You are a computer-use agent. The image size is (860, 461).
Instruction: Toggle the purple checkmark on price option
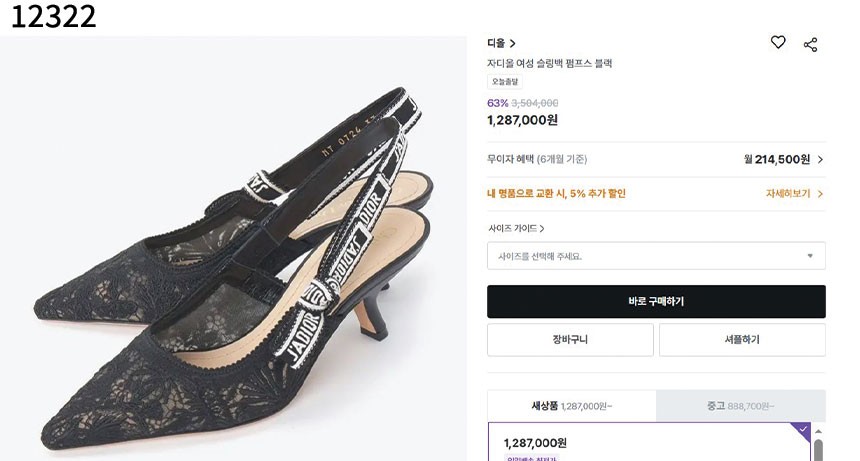tap(799, 431)
